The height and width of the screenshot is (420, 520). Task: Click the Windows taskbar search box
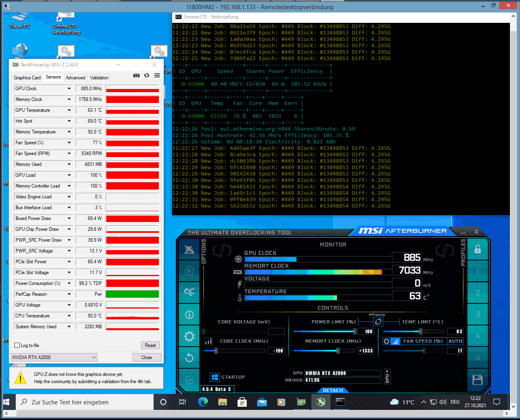coord(85,402)
